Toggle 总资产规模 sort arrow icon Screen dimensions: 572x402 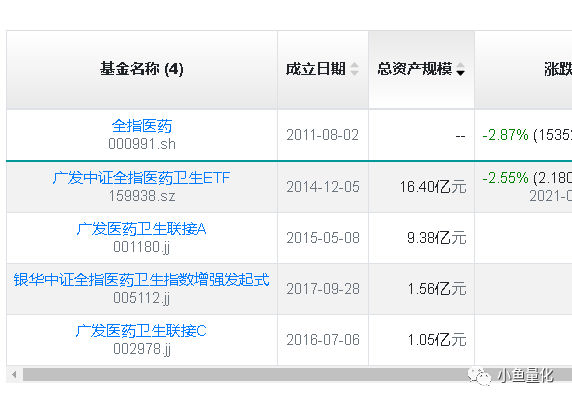tap(460, 69)
